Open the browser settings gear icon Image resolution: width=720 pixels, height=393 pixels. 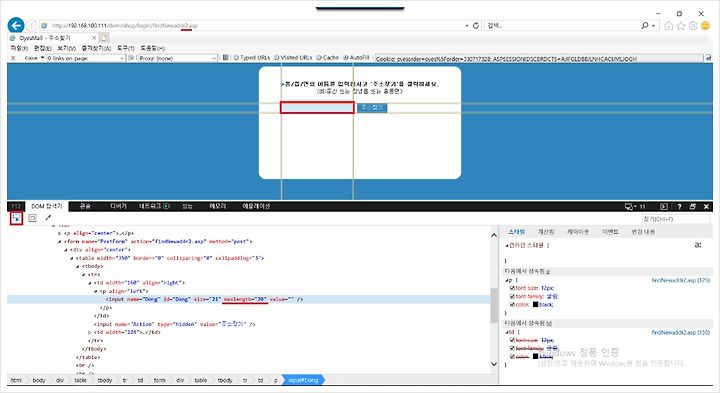693,26
